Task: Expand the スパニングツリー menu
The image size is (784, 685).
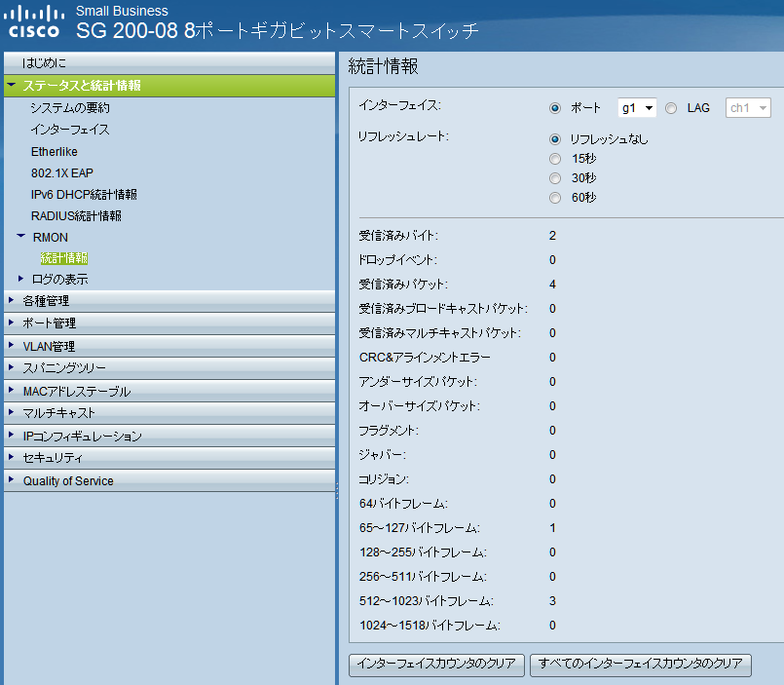Action: (x=169, y=367)
